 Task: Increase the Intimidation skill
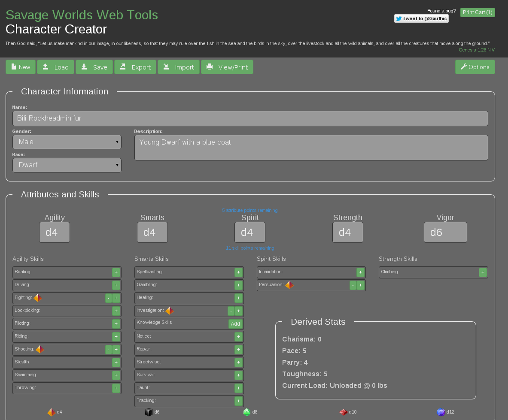[361, 272]
